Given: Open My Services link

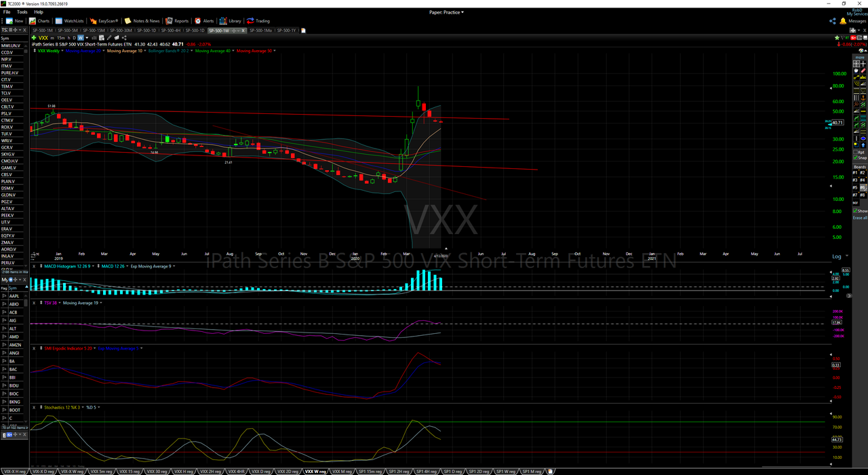Looking at the screenshot, I should coord(856,14).
